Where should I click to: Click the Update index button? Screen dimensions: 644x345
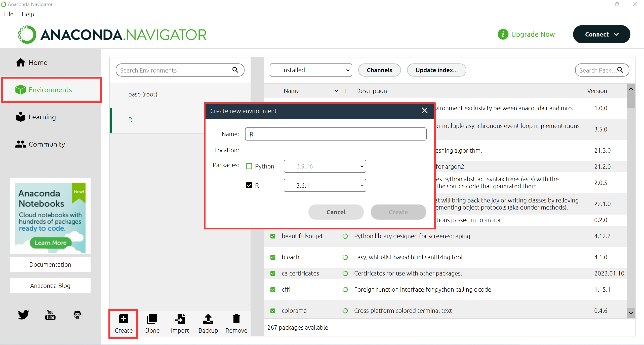tap(436, 70)
